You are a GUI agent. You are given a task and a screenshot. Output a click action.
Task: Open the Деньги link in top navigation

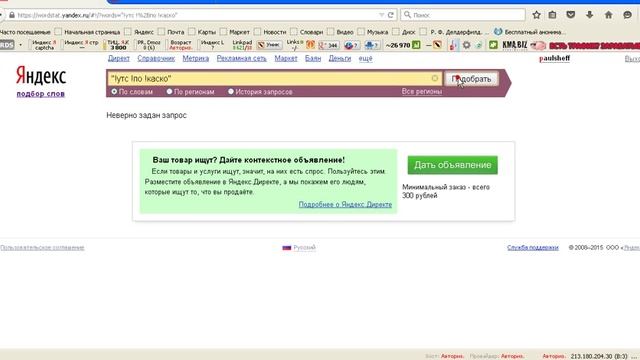pyautogui.click(x=340, y=58)
